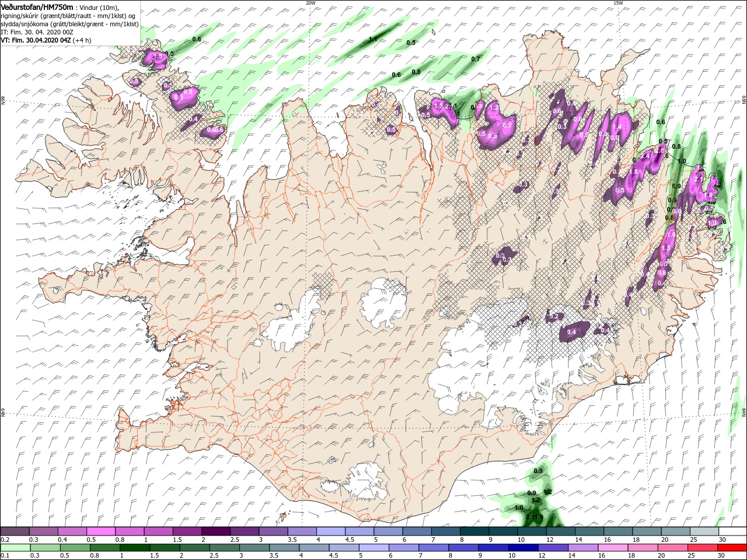Screen dimensions: 747x560
Task: Pick the slate blue 7 rain legend swatch
Action: [x=433, y=548]
